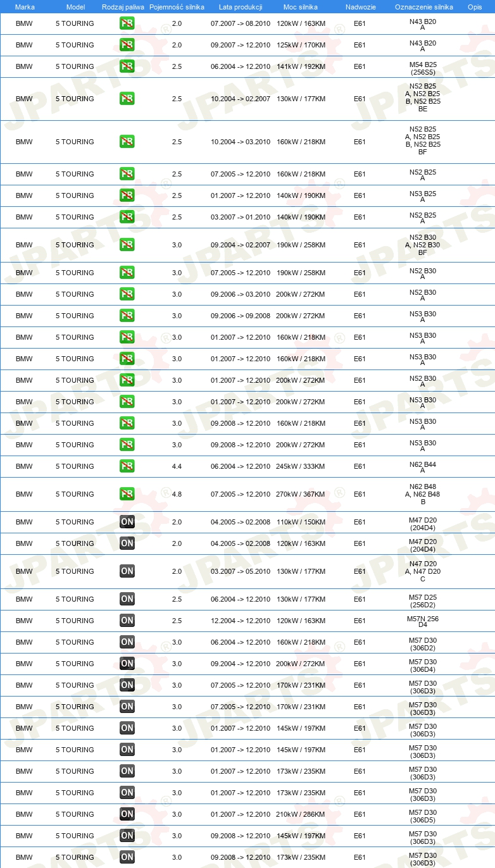
Task: Click ON icon in 09.2008 145kW / 197KM row
Action: [127, 836]
